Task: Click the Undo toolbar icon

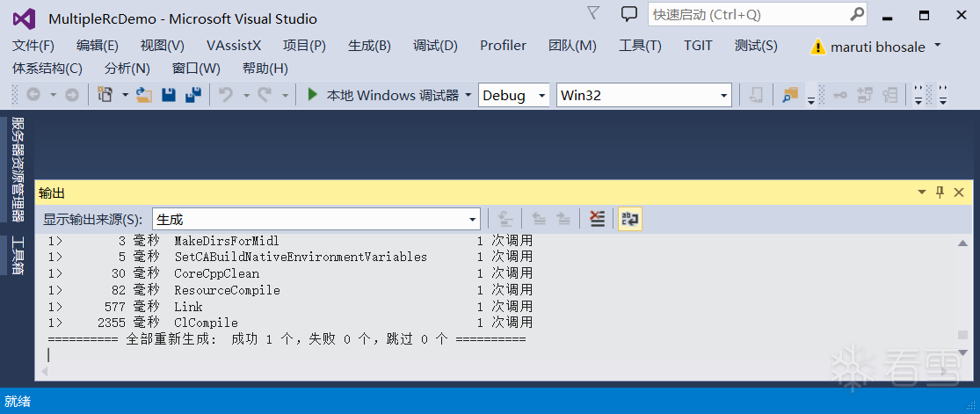Action: click(x=226, y=95)
